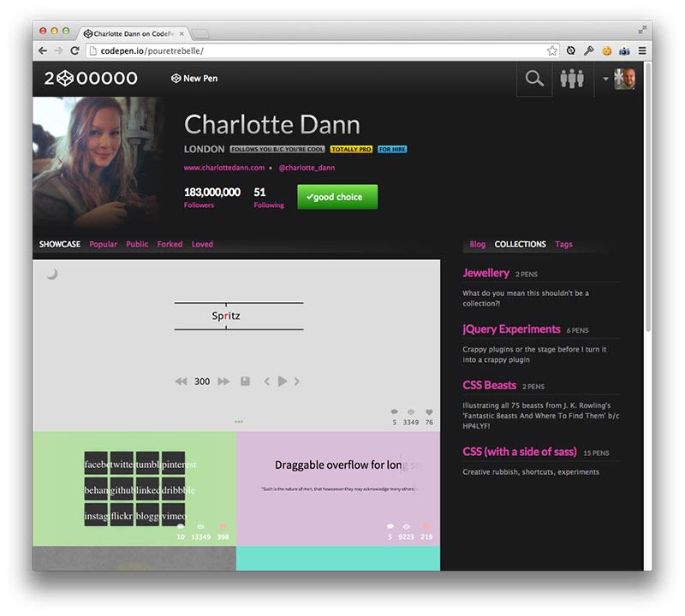The height and width of the screenshot is (616, 685).
Task: Open the Blog tab in the sidebar
Action: click(477, 244)
